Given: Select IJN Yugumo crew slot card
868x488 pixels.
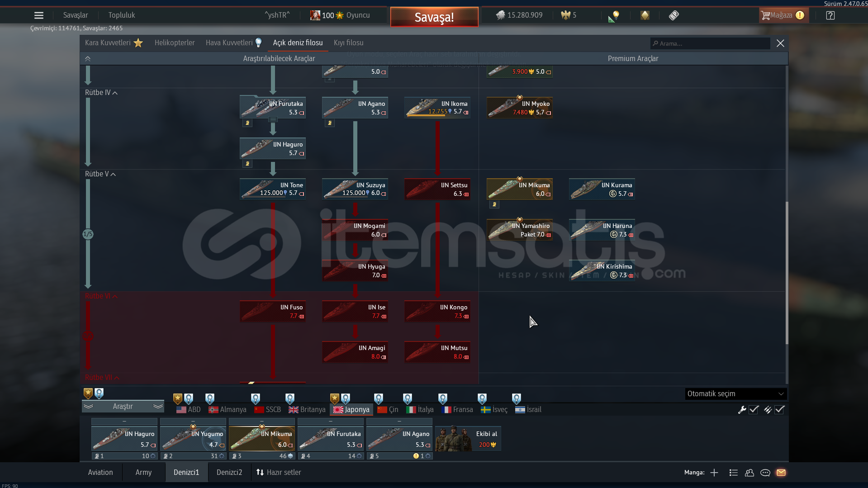Looking at the screenshot, I should [193, 439].
